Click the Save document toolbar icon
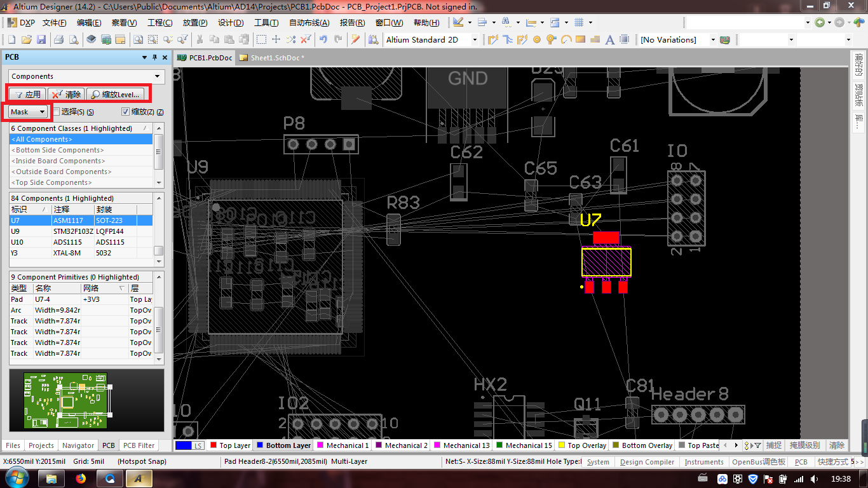The image size is (868, 488). tap(41, 39)
